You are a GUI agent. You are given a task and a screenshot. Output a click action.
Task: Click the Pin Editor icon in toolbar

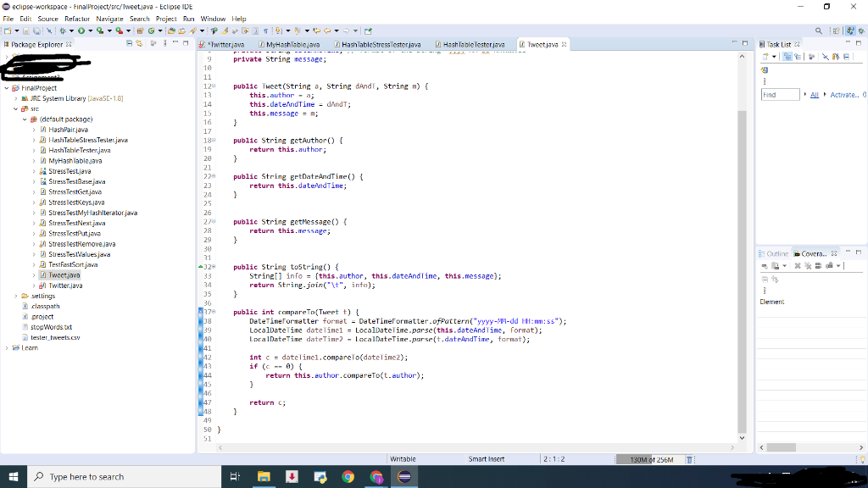coord(368,31)
